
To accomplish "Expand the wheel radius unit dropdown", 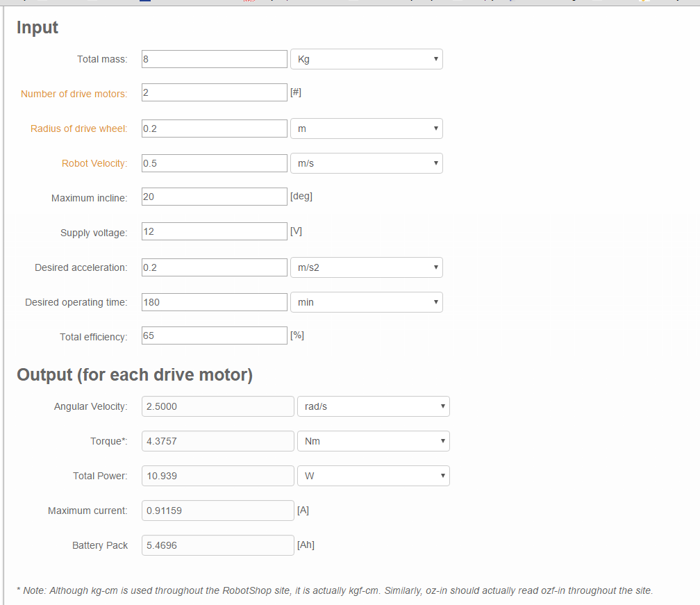I will pyautogui.click(x=366, y=129).
